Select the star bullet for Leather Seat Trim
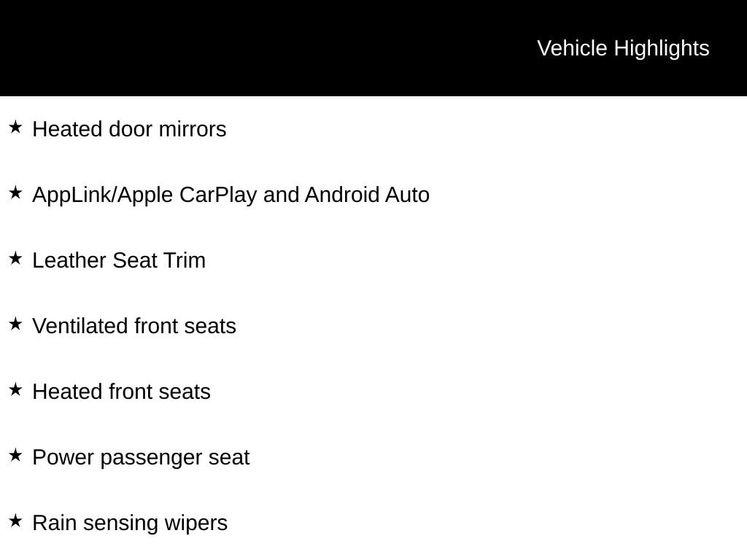The width and height of the screenshot is (747, 560). pyautogui.click(x=15, y=258)
